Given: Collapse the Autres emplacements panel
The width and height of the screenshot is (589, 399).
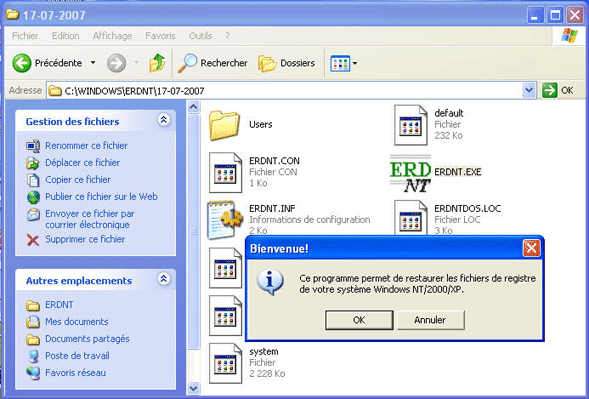Looking at the screenshot, I should [x=163, y=279].
